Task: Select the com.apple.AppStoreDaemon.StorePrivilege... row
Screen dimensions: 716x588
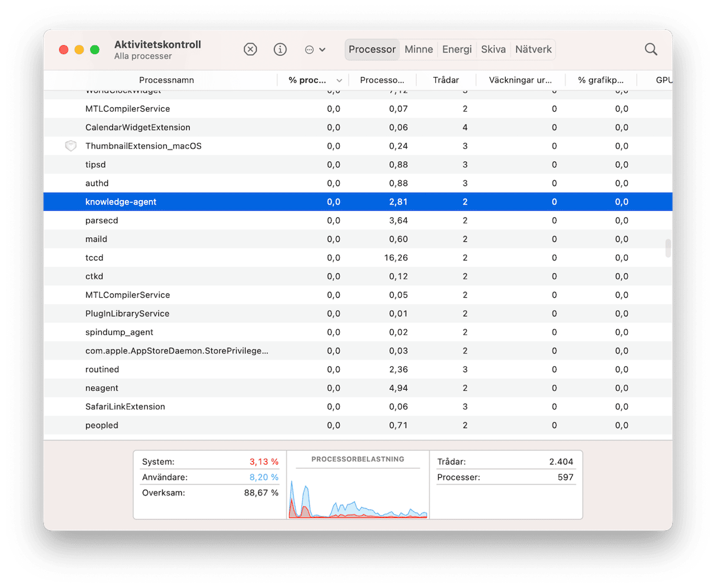Action: coord(358,351)
